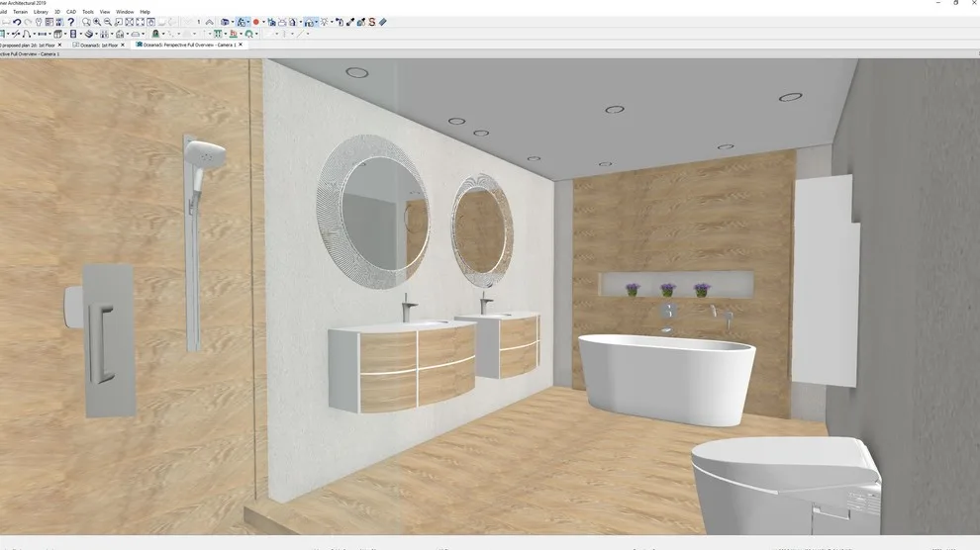This screenshot has width=980, height=550.
Task: Select the Zoom Out magnifier tool
Action: click(108, 22)
